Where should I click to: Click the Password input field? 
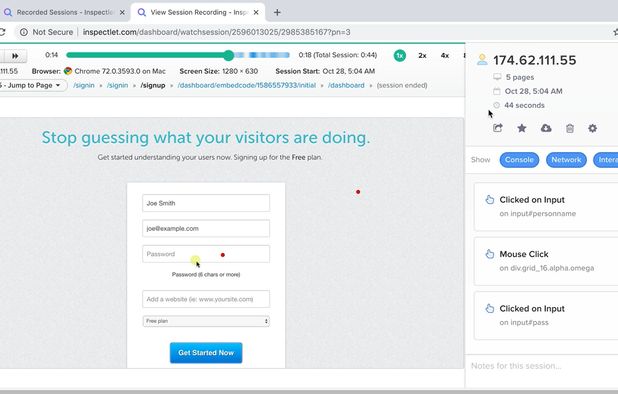coord(206,254)
